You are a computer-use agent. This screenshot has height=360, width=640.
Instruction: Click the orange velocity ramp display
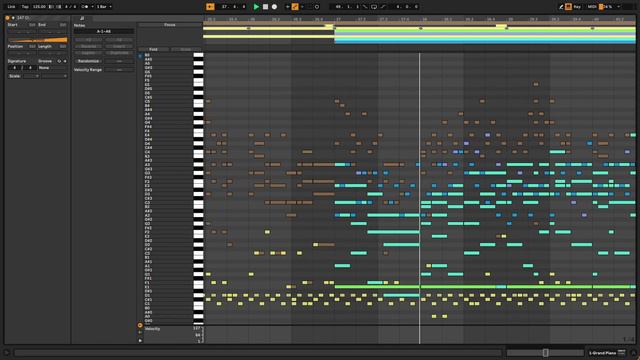38,40
